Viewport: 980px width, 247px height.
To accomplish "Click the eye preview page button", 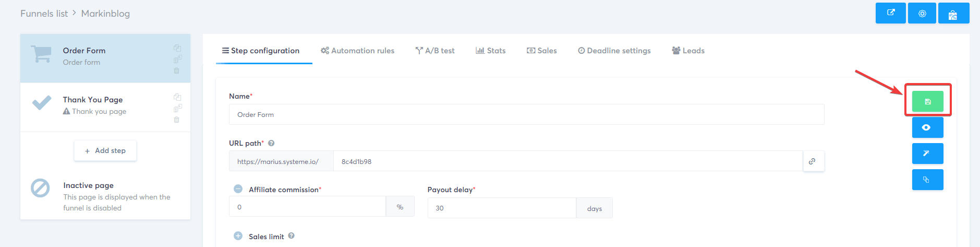I will pyautogui.click(x=927, y=127).
